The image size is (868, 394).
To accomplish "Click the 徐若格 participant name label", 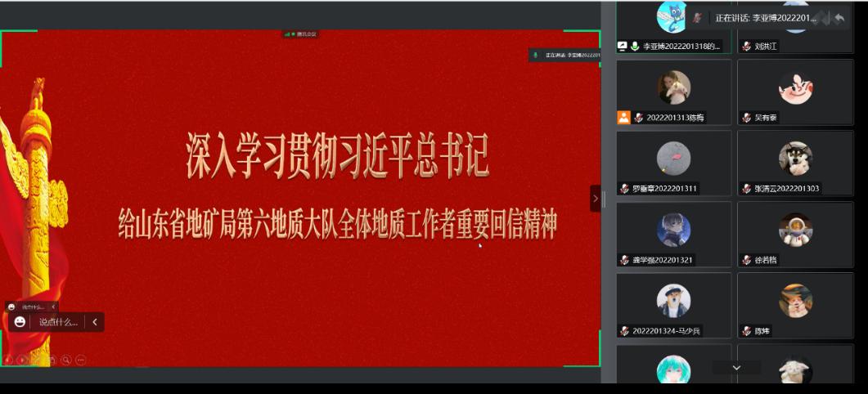I will click(x=766, y=260).
